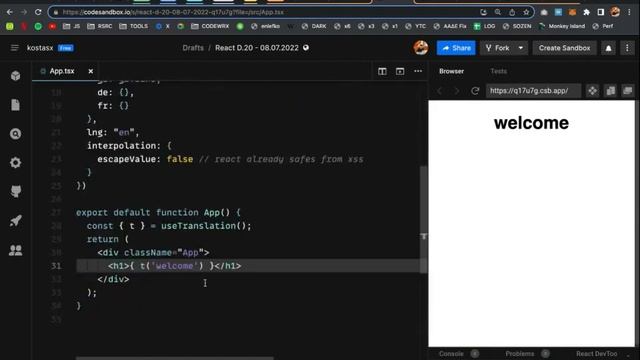This screenshot has height=360, width=640.
Task: Open the GitHub icon in sidebar
Action: coord(16,191)
